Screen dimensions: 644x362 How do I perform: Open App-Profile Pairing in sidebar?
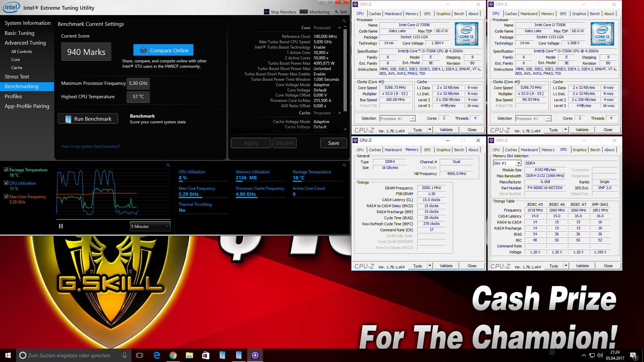pyautogui.click(x=27, y=106)
